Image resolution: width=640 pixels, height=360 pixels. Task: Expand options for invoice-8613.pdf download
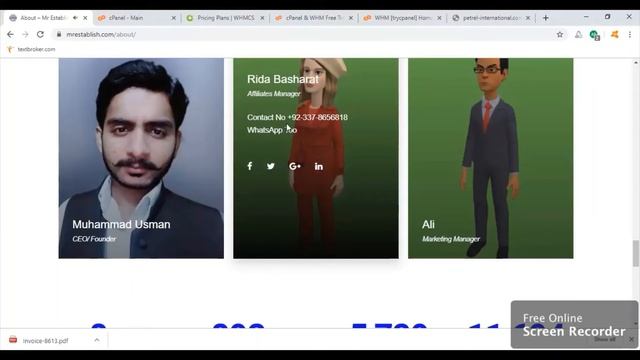(x=97, y=340)
